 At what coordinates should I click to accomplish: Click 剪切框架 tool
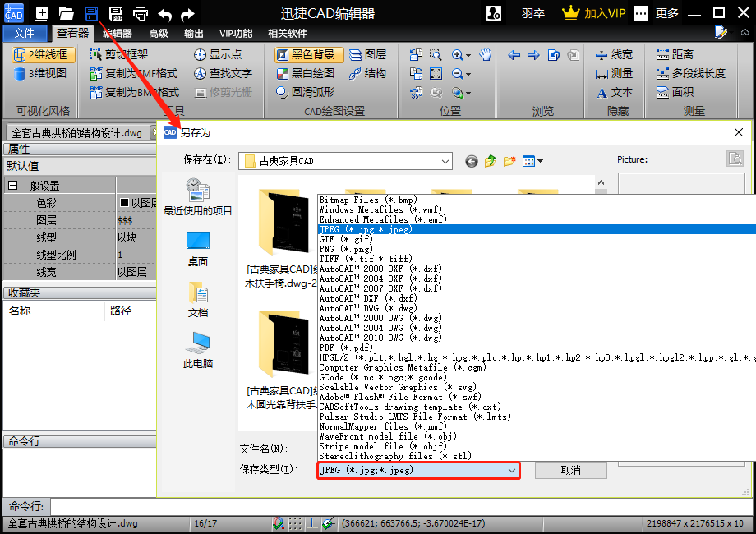tap(119, 54)
